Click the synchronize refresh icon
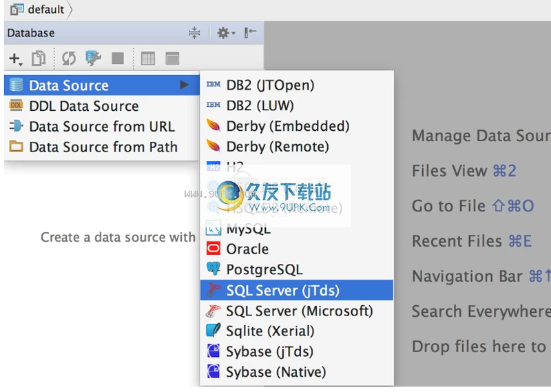 (68, 59)
